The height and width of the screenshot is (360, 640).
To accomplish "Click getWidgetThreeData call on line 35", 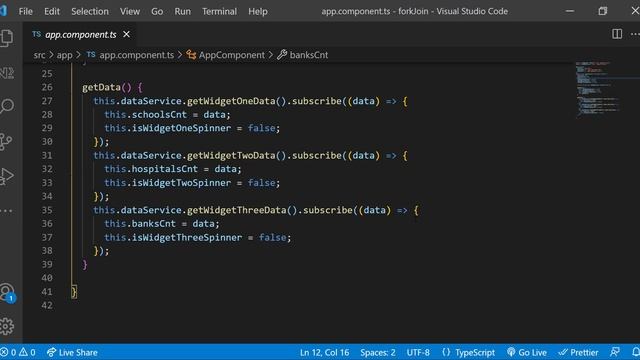I will (x=237, y=210).
